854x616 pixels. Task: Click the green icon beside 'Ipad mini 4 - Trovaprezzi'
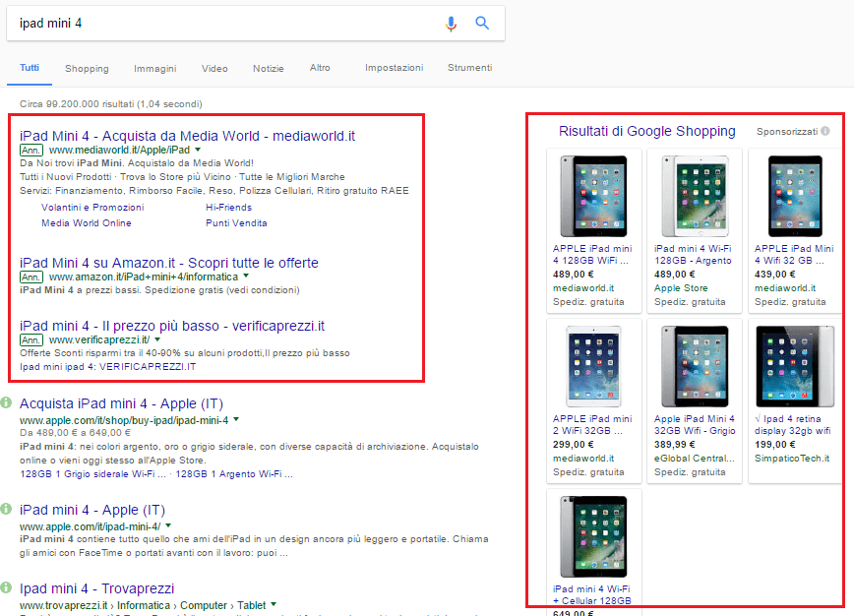[x=6, y=587]
